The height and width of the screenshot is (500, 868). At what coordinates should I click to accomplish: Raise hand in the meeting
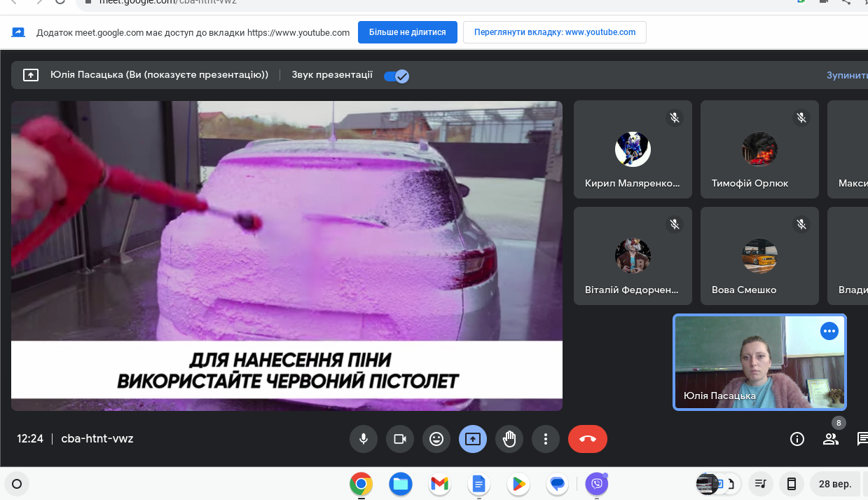point(509,439)
